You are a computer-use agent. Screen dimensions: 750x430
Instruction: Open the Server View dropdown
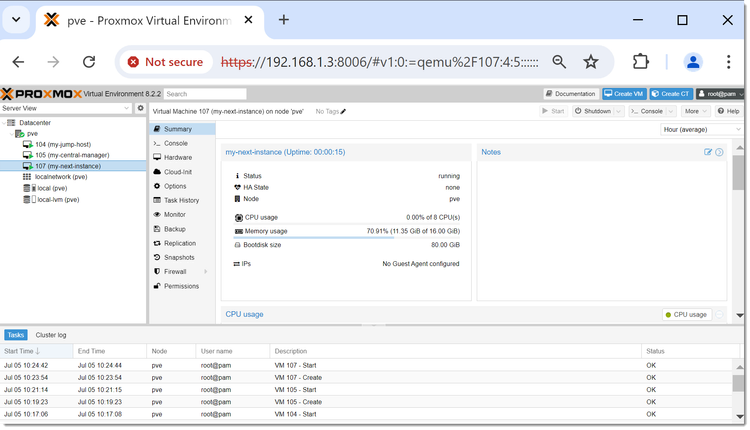(126, 108)
